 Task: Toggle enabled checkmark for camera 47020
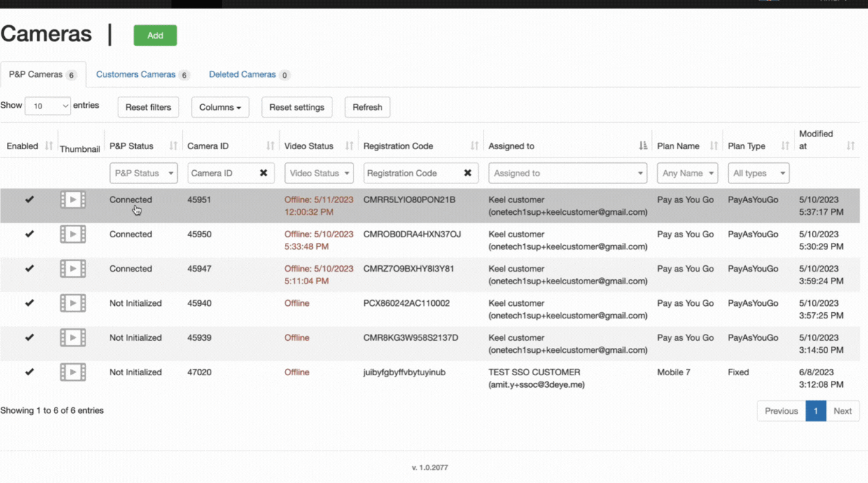click(x=29, y=372)
